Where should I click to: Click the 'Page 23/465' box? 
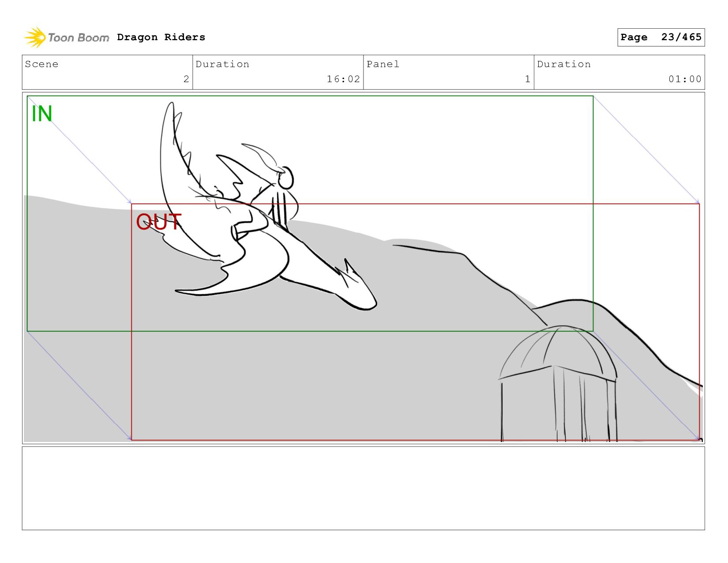pos(661,37)
